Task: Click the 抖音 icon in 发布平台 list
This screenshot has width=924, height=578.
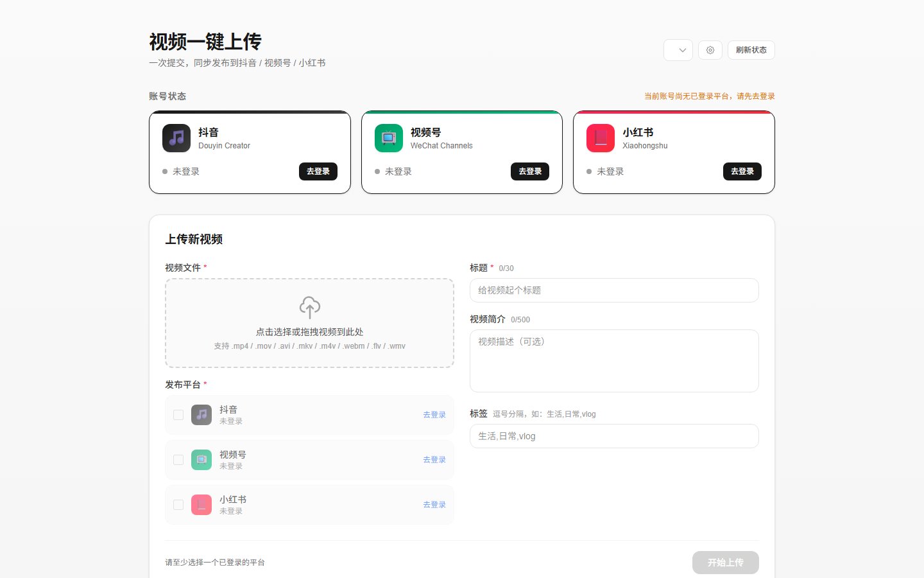Action: pyautogui.click(x=201, y=415)
